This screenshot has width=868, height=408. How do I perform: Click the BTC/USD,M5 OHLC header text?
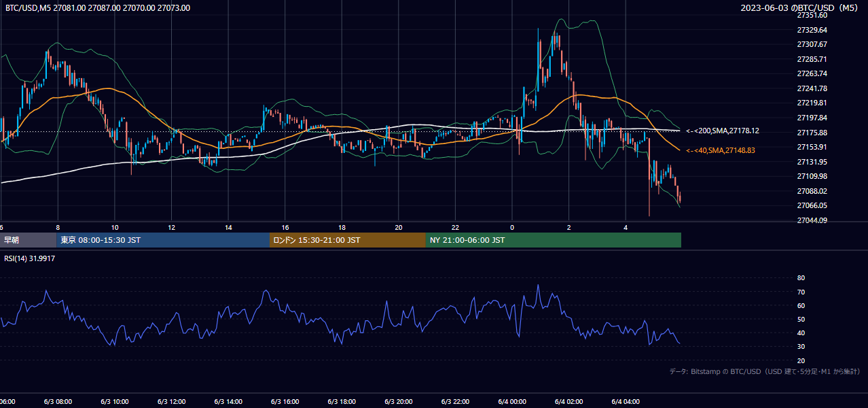coord(98,8)
